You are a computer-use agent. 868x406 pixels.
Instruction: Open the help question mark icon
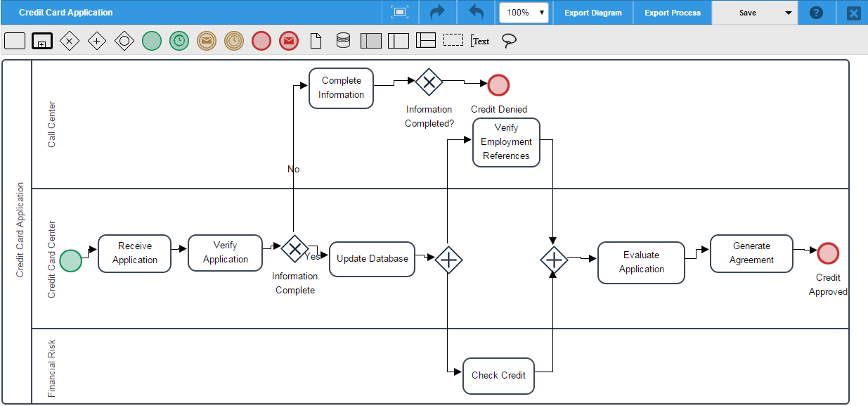(816, 13)
